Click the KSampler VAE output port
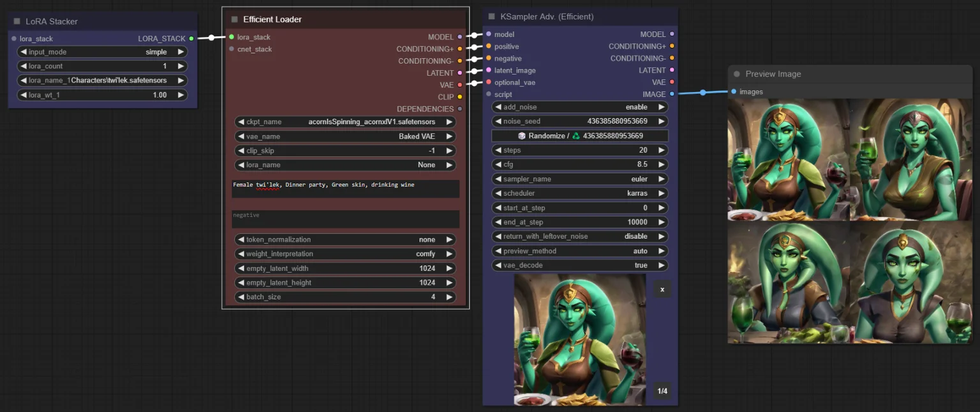This screenshot has width=980, height=412. point(672,82)
